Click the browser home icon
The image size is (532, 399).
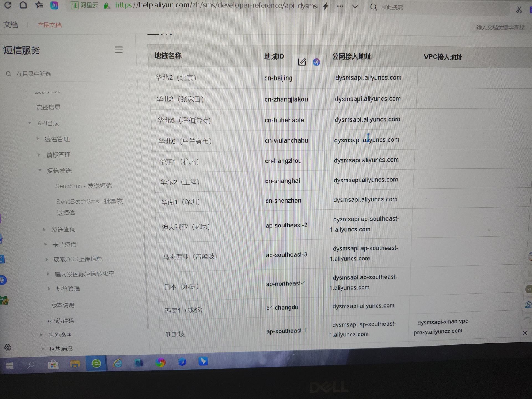click(x=23, y=5)
